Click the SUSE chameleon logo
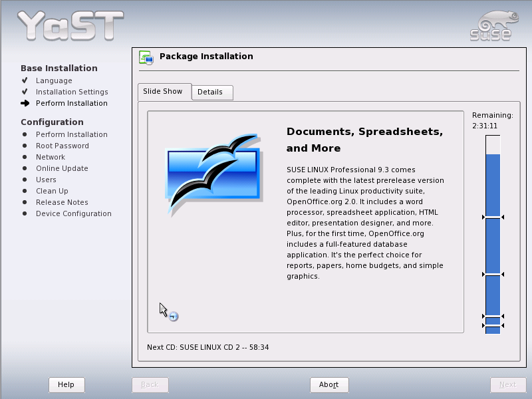 click(x=493, y=26)
